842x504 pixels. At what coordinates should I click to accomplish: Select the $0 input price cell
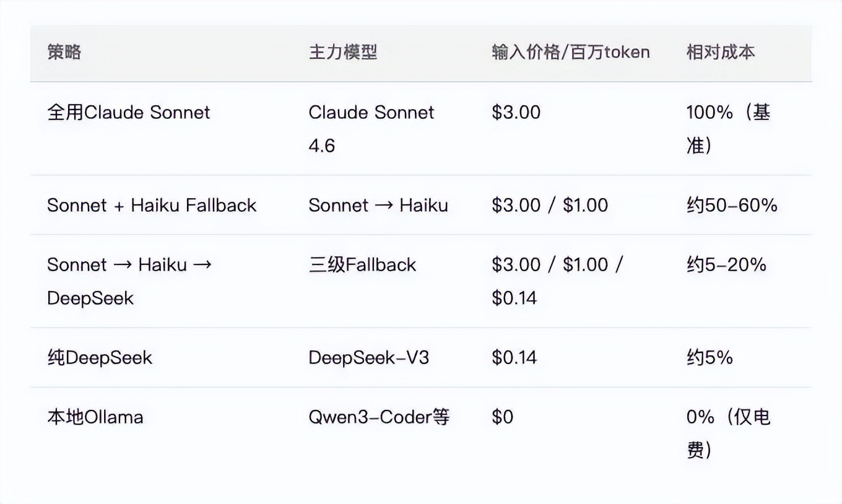pyautogui.click(x=502, y=417)
